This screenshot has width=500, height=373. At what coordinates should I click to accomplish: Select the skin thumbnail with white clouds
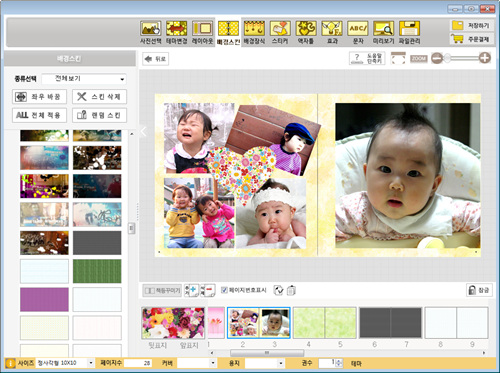(x=44, y=243)
